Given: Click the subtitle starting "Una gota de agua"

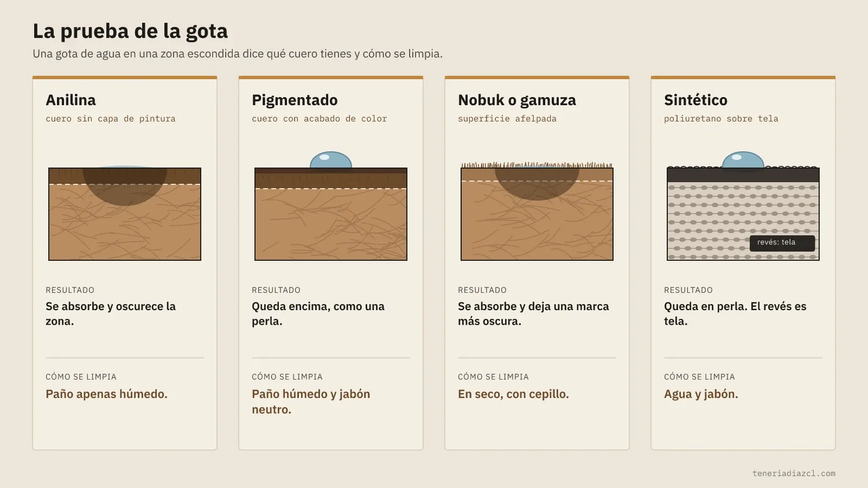Looking at the screenshot, I should [x=238, y=54].
